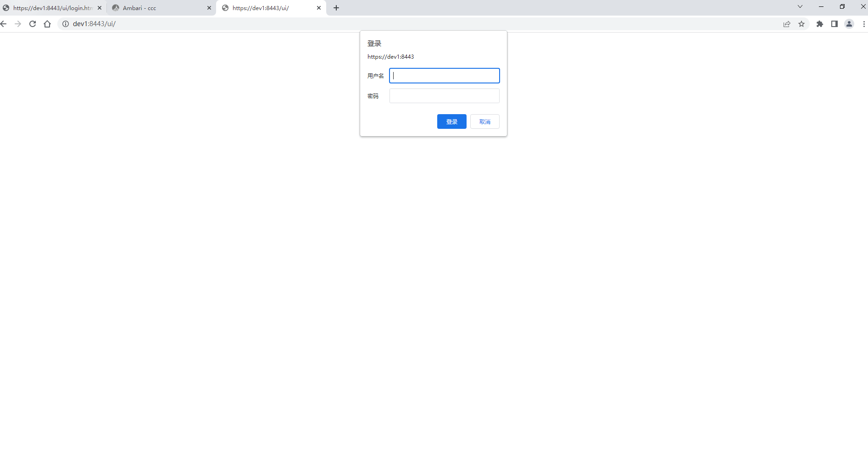Toggle the browser side panel
This screenshot has width=868, height=469.
pos(835,24)
